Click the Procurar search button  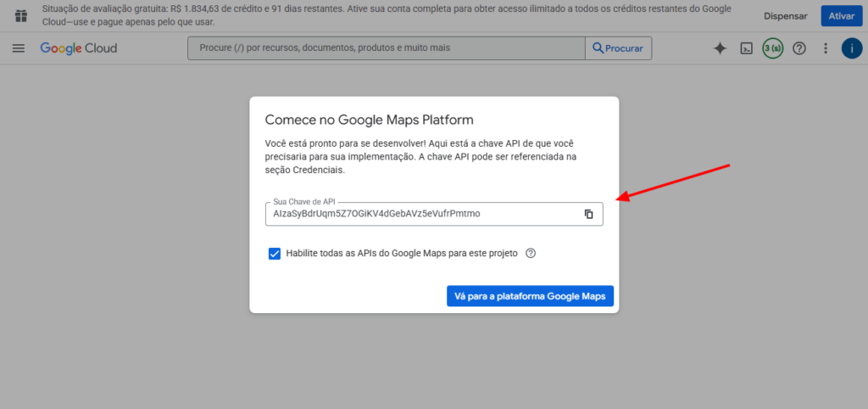click(x=618, y=48)
